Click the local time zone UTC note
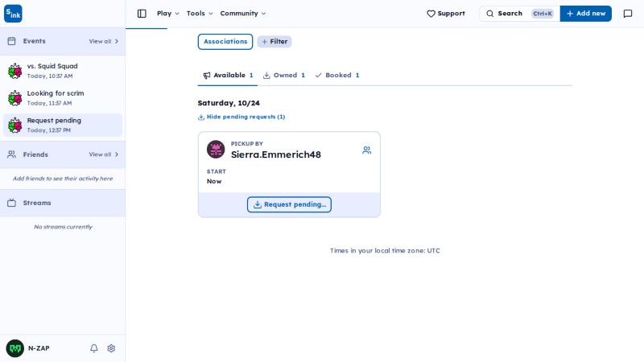 click(x=385, y=250)
